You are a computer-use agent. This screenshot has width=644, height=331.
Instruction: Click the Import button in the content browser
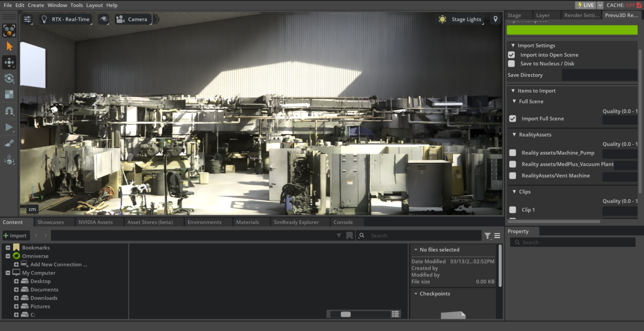(x=16, y=235)
